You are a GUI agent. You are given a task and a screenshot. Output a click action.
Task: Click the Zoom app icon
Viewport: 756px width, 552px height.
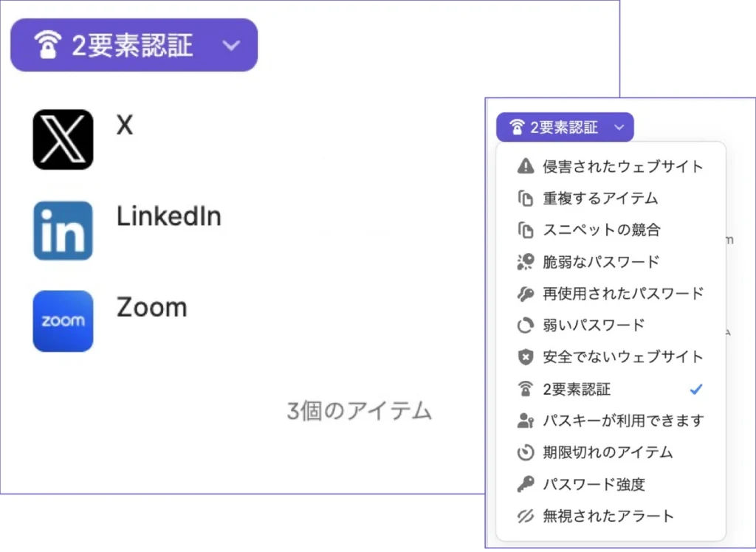(63, 321)
